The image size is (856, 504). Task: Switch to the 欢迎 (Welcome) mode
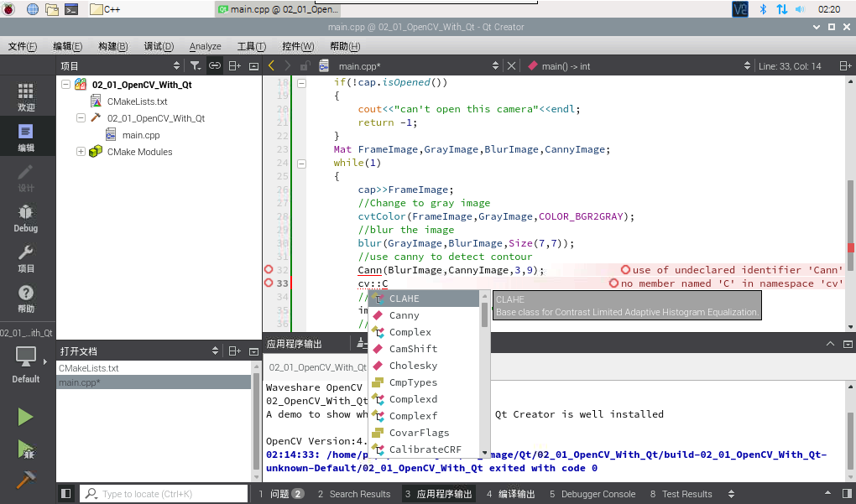tap(26, 97)
